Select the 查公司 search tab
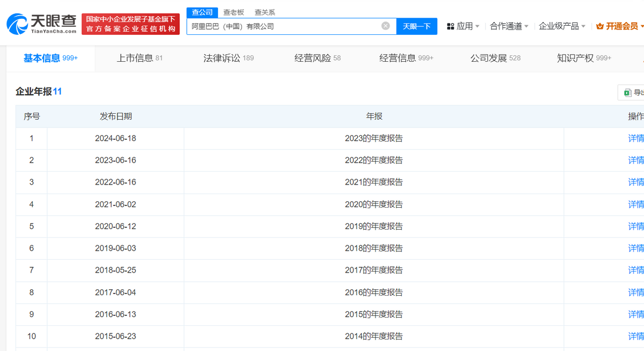Image resolution: width=644 pixels, height=351 pixels. click(x=202, y=12)
